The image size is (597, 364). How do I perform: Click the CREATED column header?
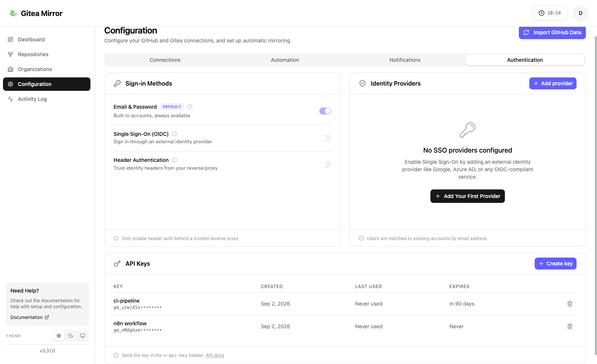point(272,287)
